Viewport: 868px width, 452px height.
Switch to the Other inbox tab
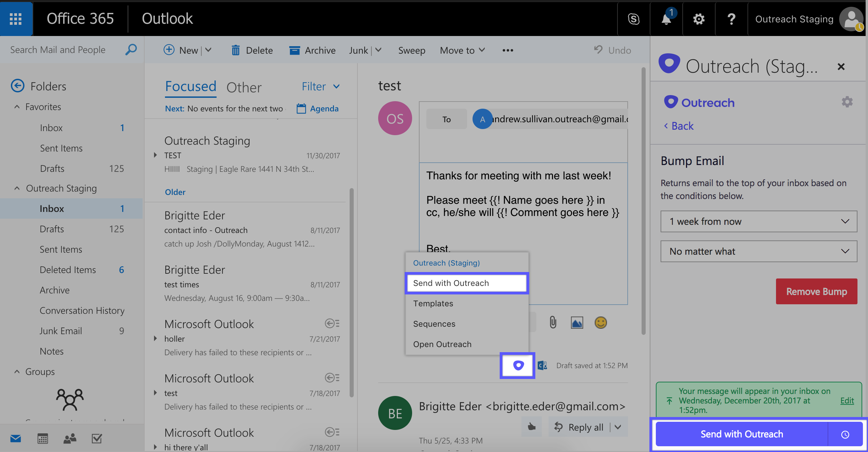tap(244, 88)
